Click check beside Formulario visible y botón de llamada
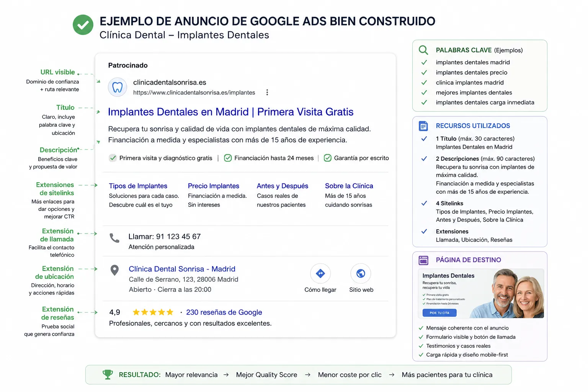 tap(421, 337)
